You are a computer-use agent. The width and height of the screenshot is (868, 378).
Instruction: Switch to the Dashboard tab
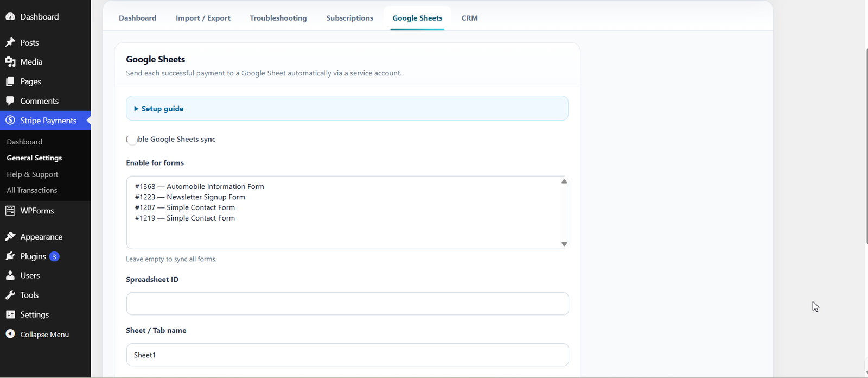[x=138, y=18]
